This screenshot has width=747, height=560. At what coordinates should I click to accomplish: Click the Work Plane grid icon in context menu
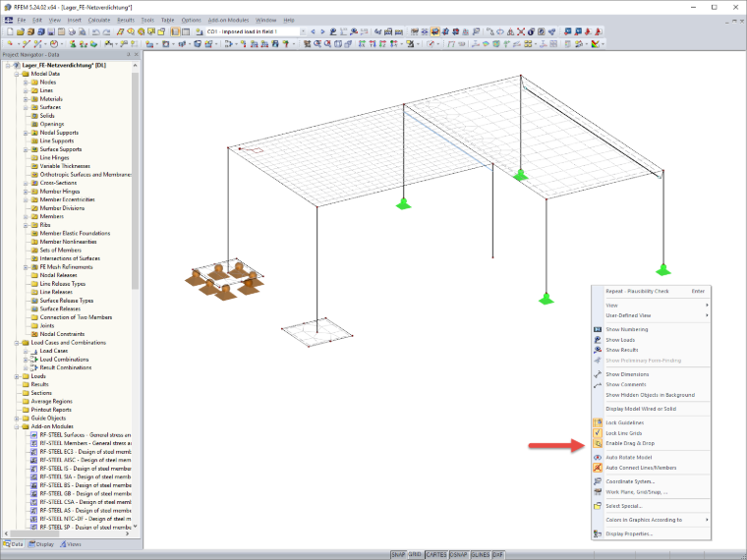coord(598,492)
